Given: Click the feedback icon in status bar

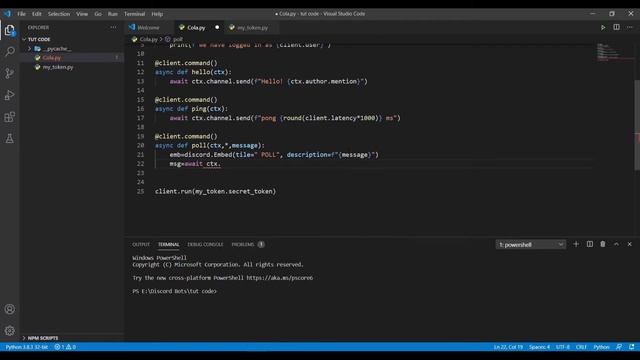Looking at the screenshot, I should (x=619, y=347).
